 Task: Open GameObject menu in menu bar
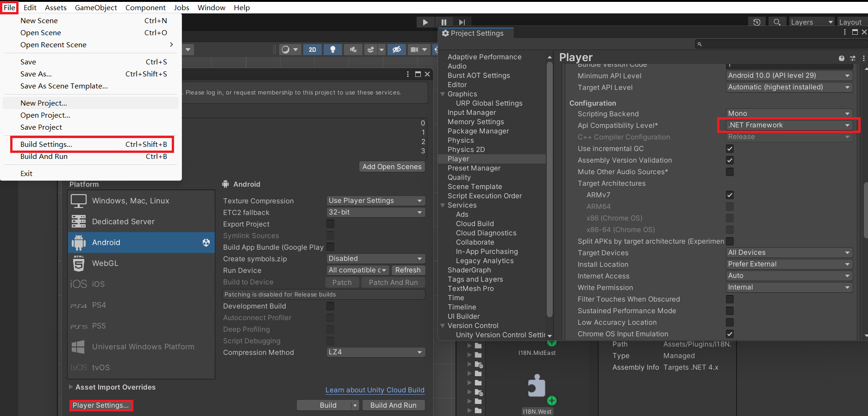coord(96,7)
